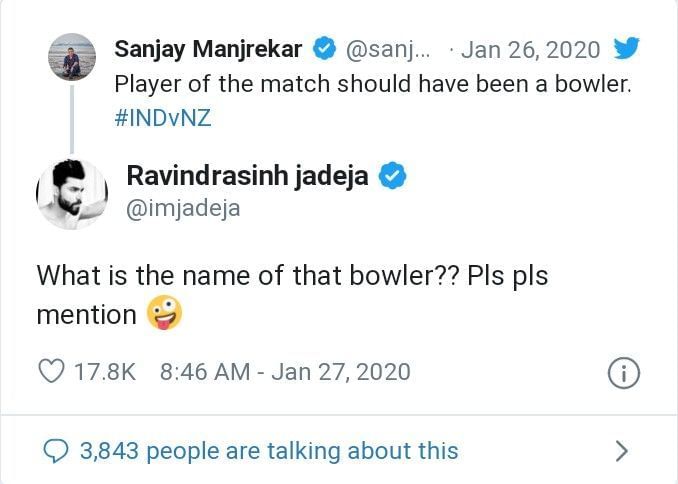Open the @imjadeja handle
The width and height of the screenshot is (678, 484).
click(183, 208)
